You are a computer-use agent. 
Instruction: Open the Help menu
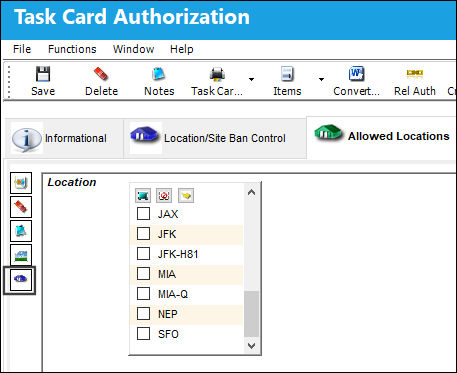pyautogui.click(x=182, y=49)
